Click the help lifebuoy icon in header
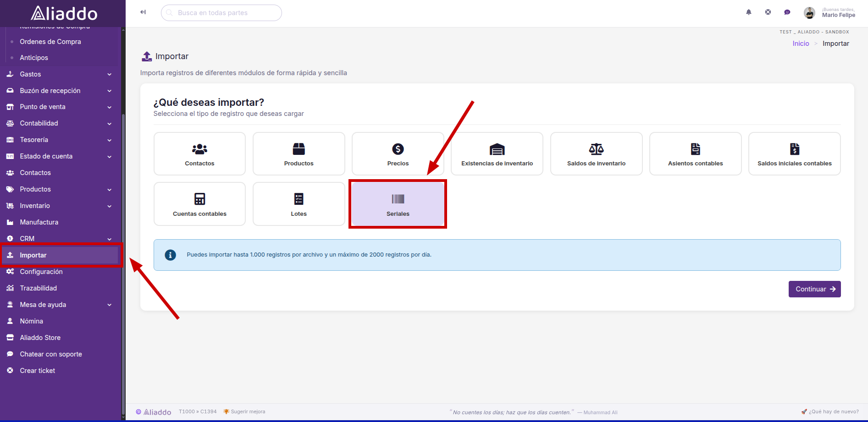 click(x=768, y=12)
